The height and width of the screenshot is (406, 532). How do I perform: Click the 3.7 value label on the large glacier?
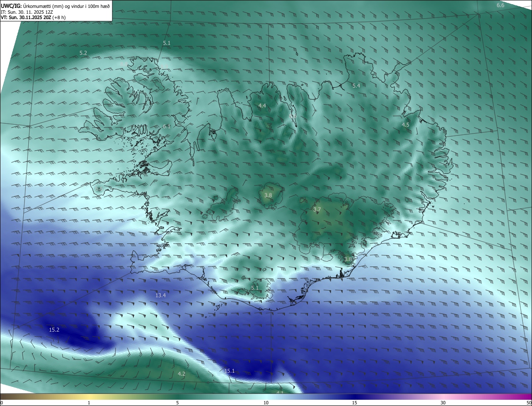[317, 210]
